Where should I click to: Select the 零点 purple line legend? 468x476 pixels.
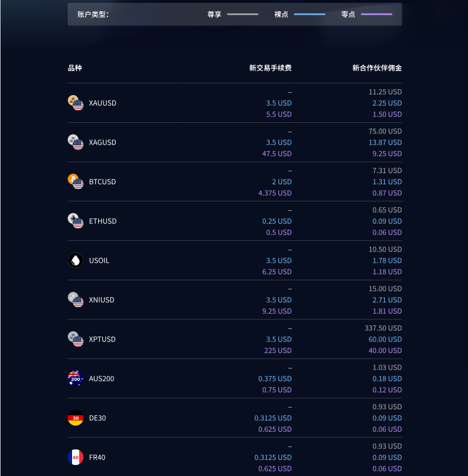pyautogui.click(x=366, y=14)
